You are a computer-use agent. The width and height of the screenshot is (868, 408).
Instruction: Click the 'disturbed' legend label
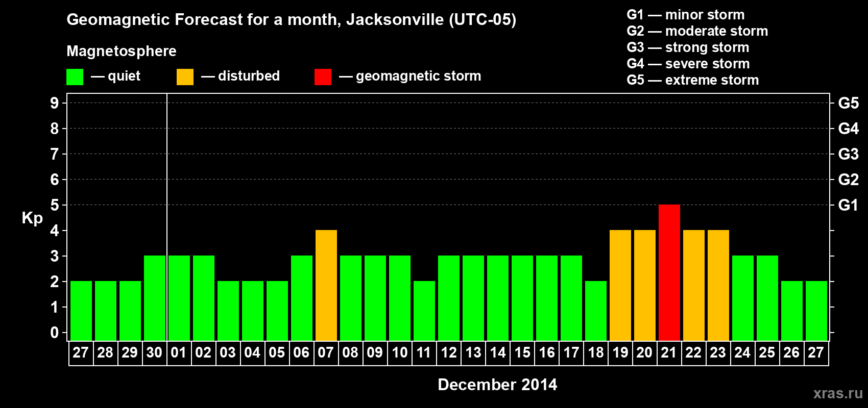click(249, 76)
